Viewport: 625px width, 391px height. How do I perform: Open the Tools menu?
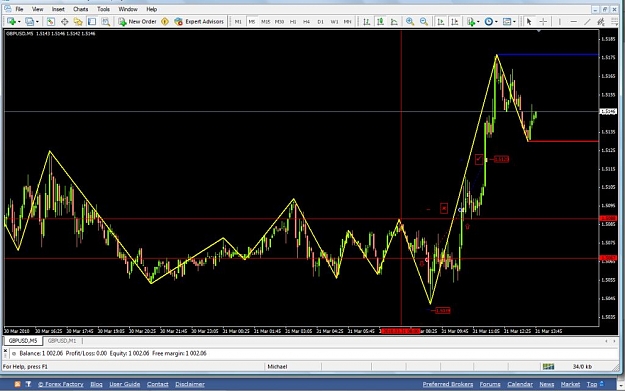click(103, 9)
